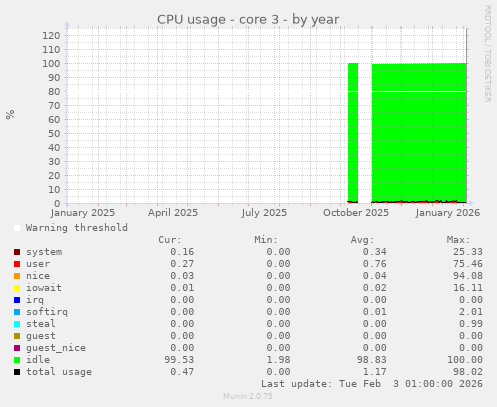Screen dimensions: 497x407
Task: Click the wide green idle area after October
Action: (x=419, y=132)
